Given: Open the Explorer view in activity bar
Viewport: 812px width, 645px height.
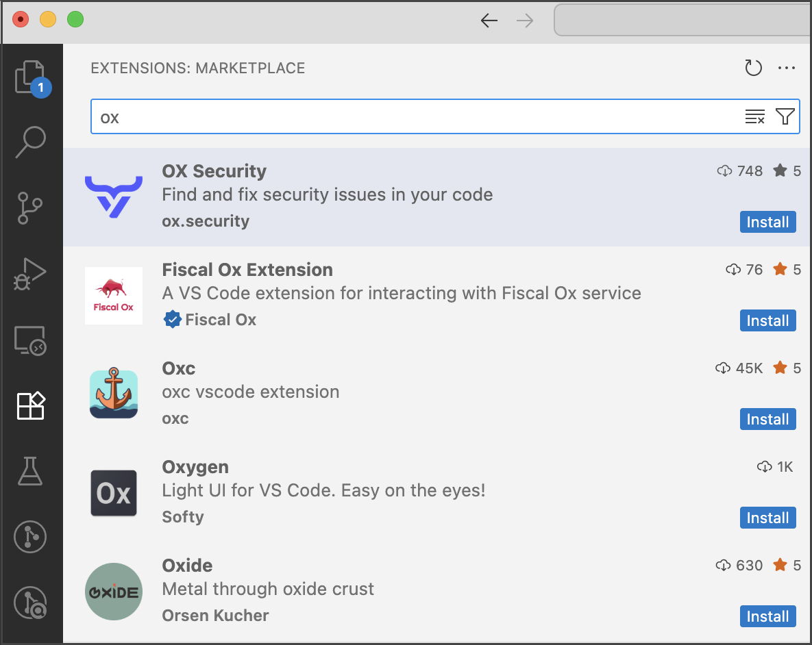Looking at the screenshot, I should pos(31,77).
